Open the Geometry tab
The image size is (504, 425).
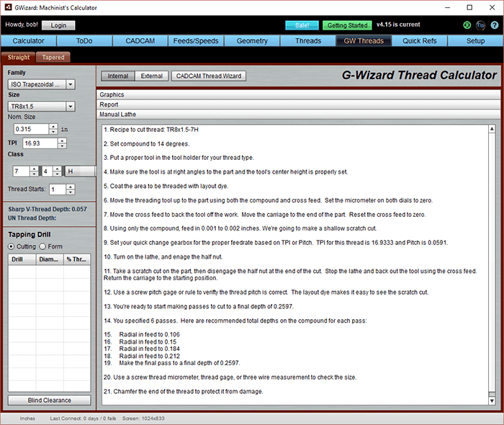tap(252, 41)
